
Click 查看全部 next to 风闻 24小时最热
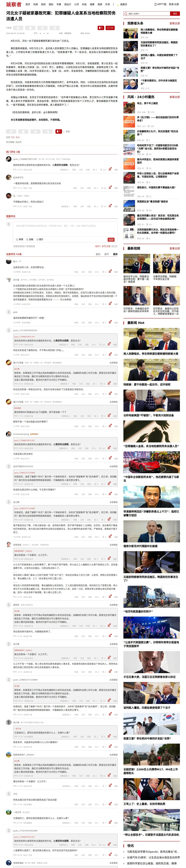click(175, 97)
